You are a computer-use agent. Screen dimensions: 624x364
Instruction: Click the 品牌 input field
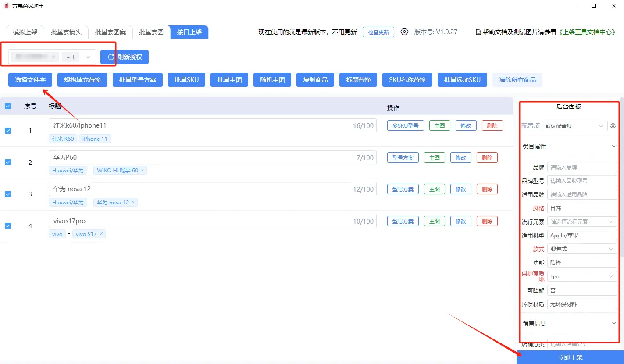tap(581, 167)
